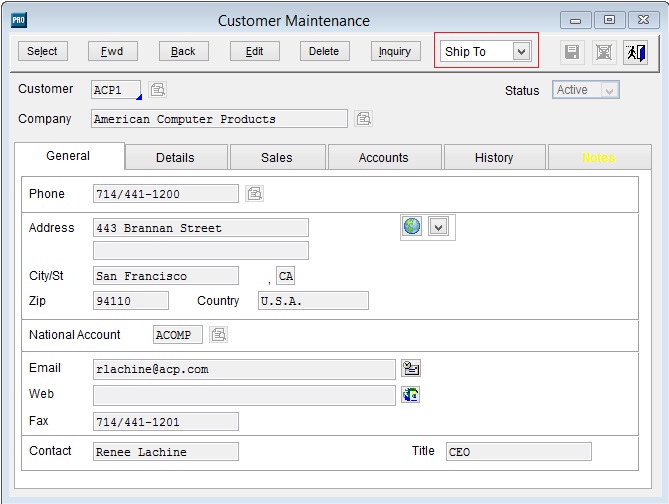Click the send email icon beside Email
The height and width of the screenshot is (504, 669).
click(411, 368)
